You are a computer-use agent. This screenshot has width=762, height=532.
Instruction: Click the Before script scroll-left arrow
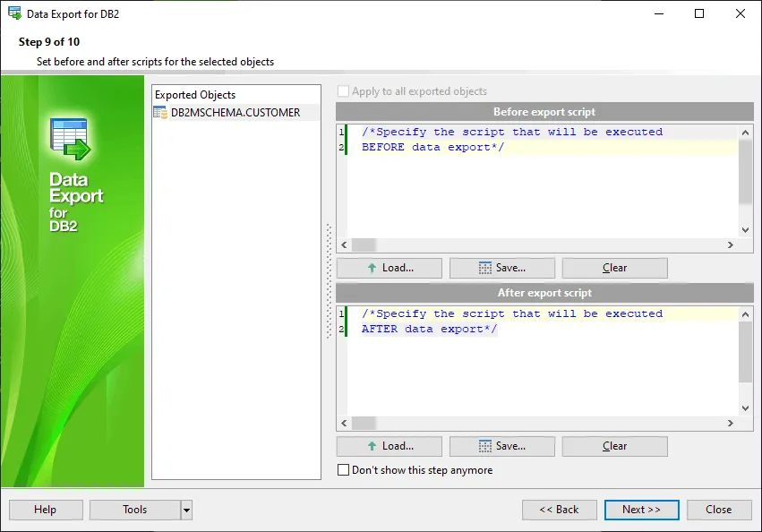coord(344,245)
